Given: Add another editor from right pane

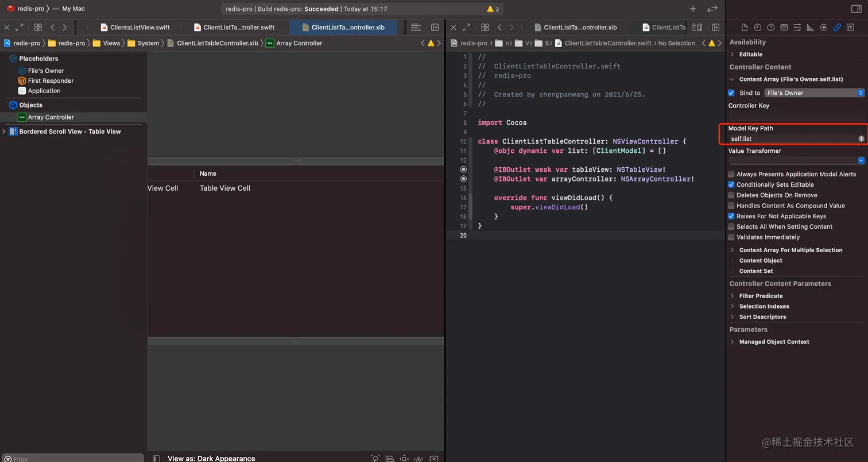Looking at the screenshot, I should [x=715, y=27].
